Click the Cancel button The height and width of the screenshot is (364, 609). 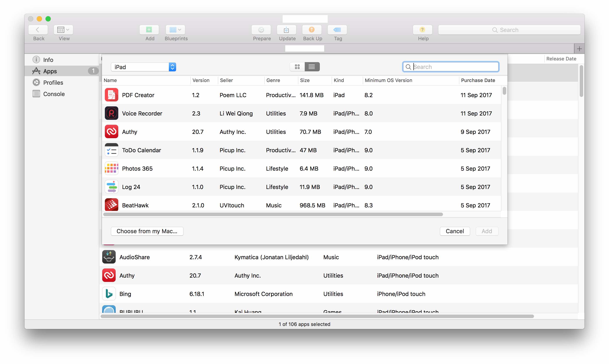[x=455, y=231]
